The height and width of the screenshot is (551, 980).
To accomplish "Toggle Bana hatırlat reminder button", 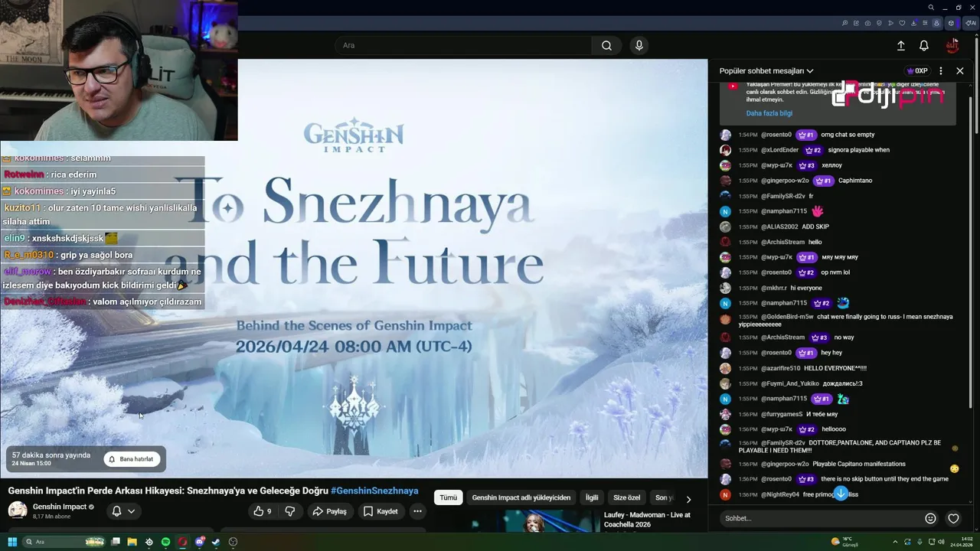I will coord(131,459).
